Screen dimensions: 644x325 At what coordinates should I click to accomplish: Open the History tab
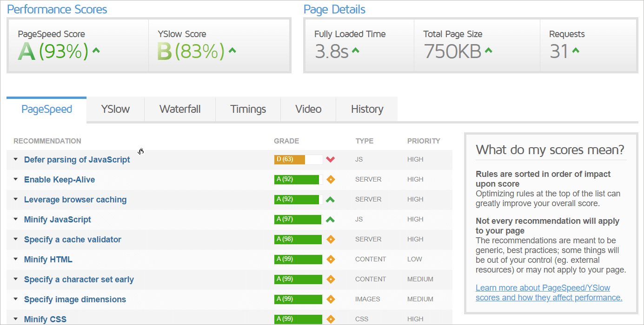coord(367,110)
